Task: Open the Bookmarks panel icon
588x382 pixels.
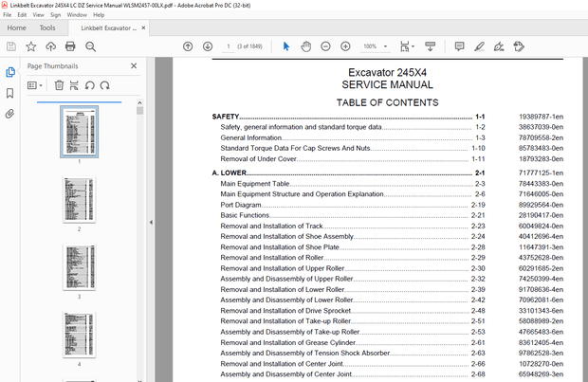Action: point(10,93)
